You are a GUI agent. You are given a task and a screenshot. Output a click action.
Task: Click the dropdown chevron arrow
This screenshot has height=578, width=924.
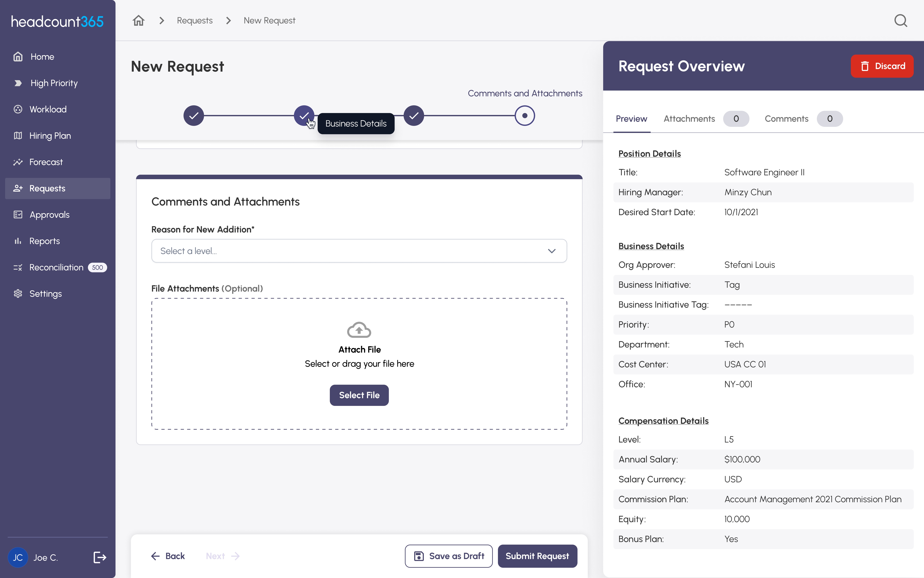pyautogui.click(x=552, y=251)
